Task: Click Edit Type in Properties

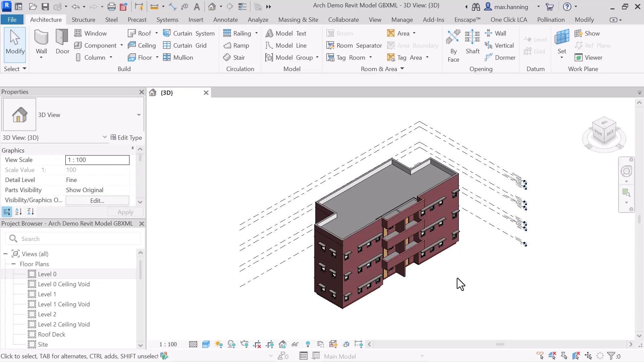Action: 126,137
